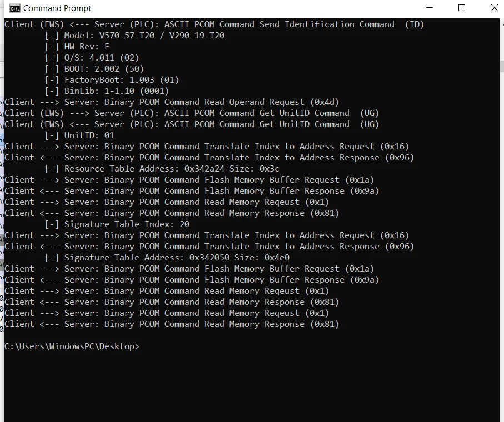This screenshot has width=504, height=422.
Task: Click the BinLib: 1-1.10 (0001) line
Action: (107, 91)
